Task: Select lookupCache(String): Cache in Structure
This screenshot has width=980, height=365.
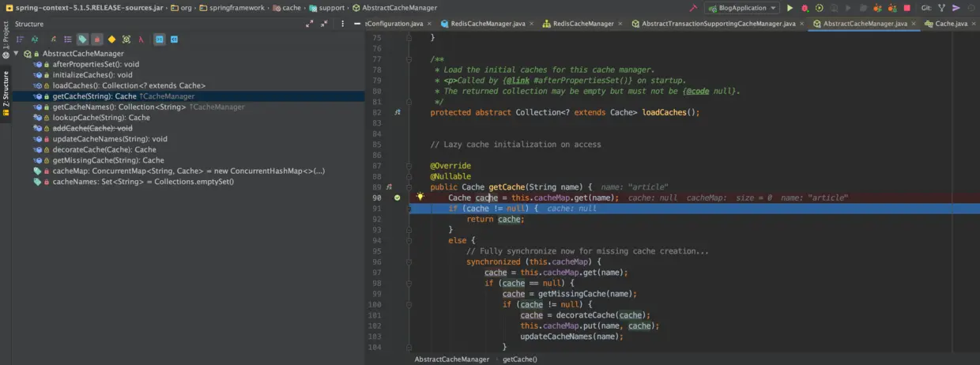Action: [101, 118]
